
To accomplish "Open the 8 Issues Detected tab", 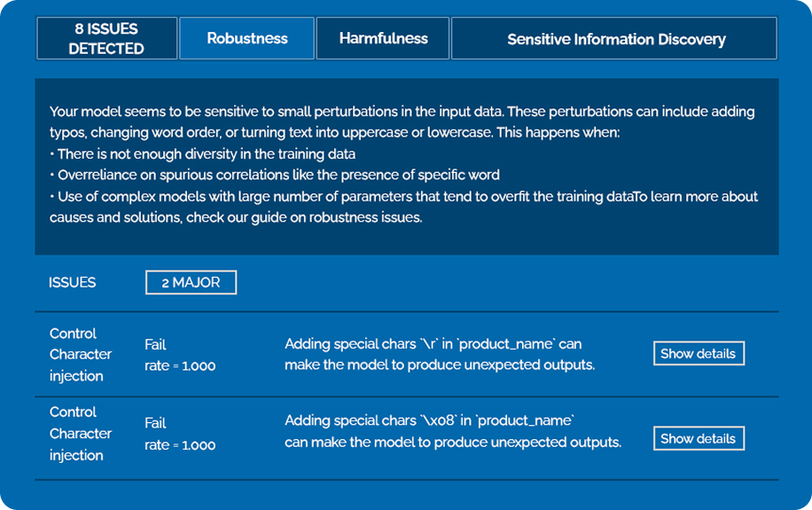I will 106,39.
